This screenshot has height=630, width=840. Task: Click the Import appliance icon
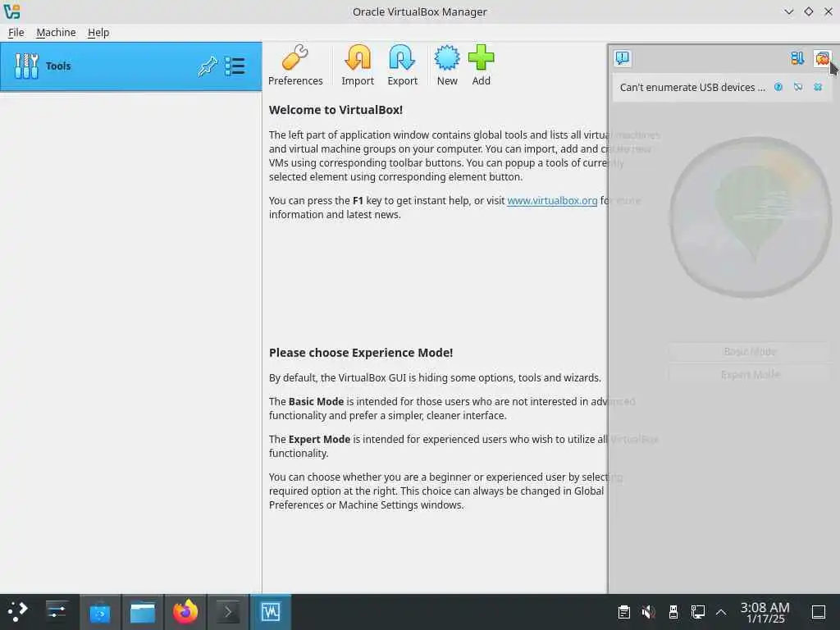pyautogui.click(x=358, y=66)
